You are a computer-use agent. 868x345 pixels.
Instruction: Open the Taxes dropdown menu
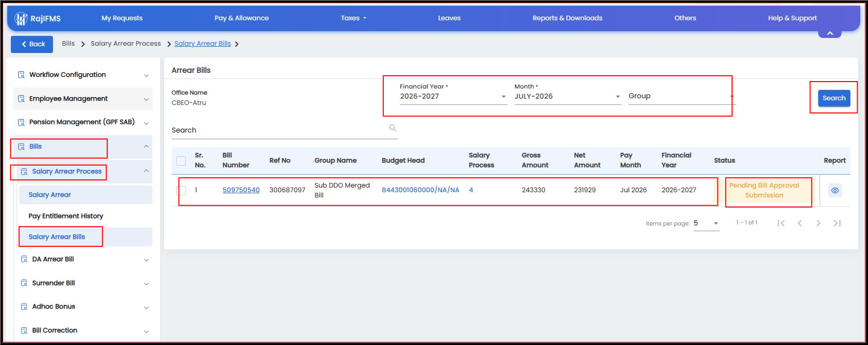pyautogui.click(x=353, y=18)
